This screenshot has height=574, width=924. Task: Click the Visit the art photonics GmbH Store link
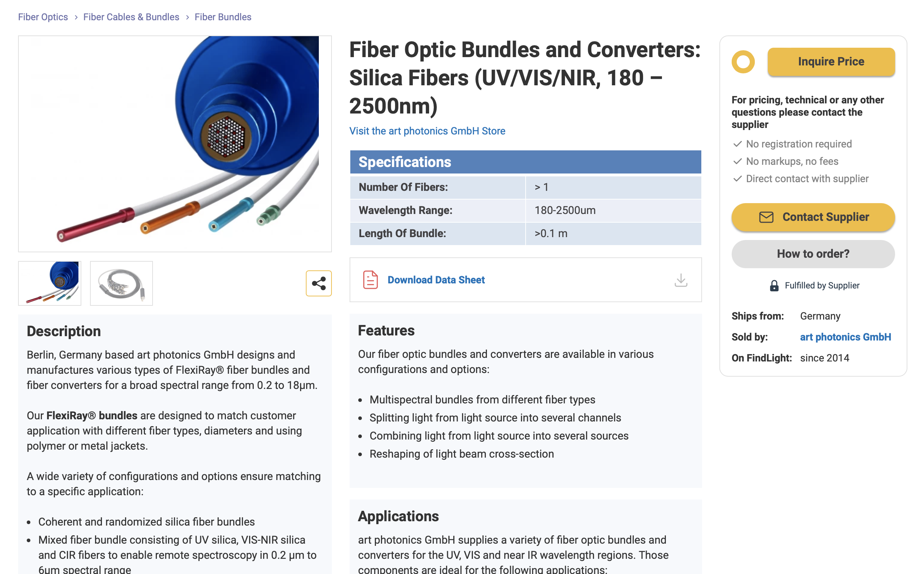pyautogui.click(x=427, y=131)
